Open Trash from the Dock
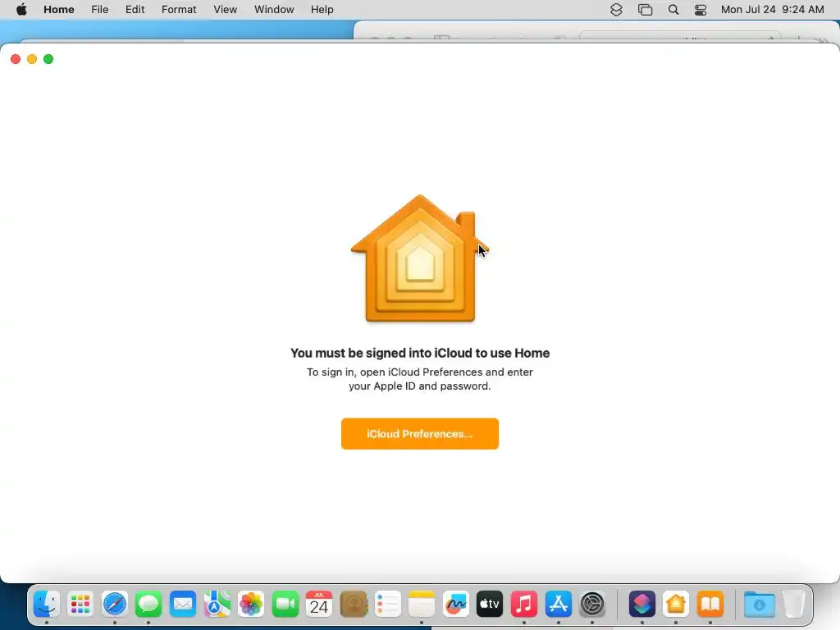The width and height of the screenshot is (840, 630). coord(794,605)
